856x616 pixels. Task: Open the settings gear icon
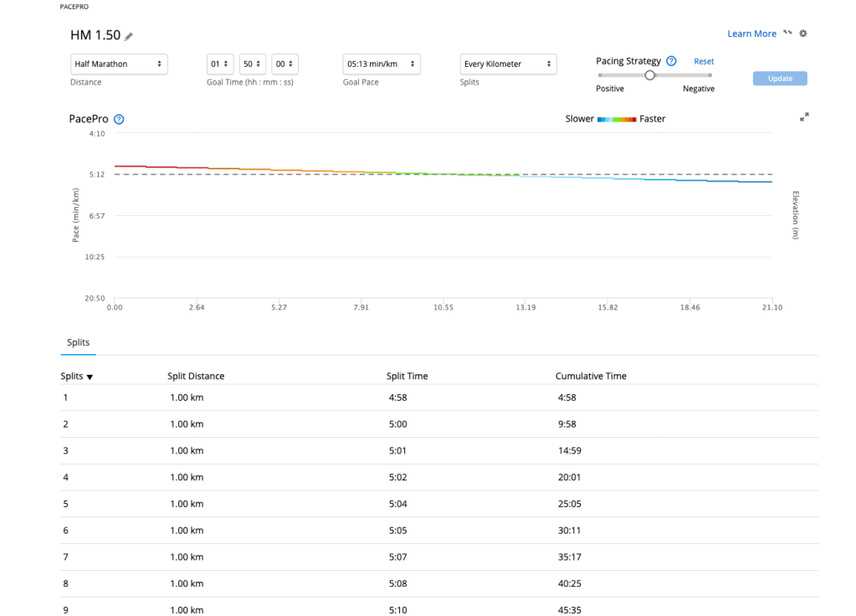click(x=803, y=33)
